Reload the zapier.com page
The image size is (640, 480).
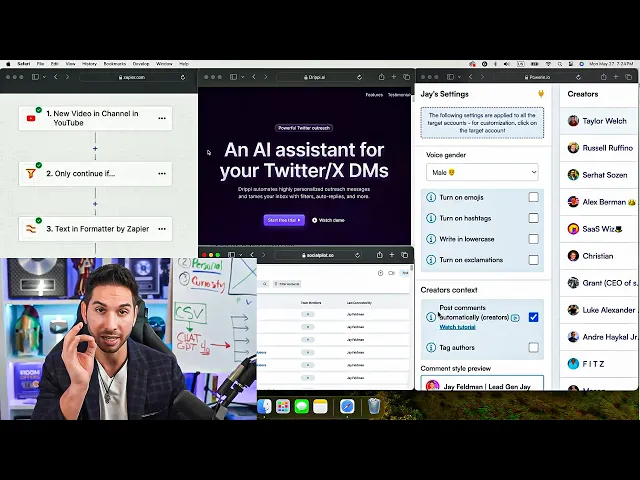coord(183,77)
